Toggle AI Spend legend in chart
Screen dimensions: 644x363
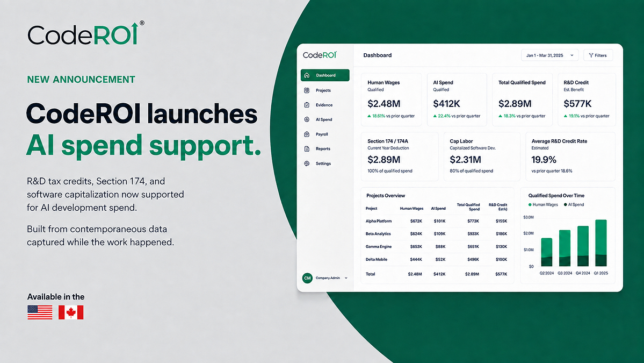pyautogui.click(x=574, y=204)
